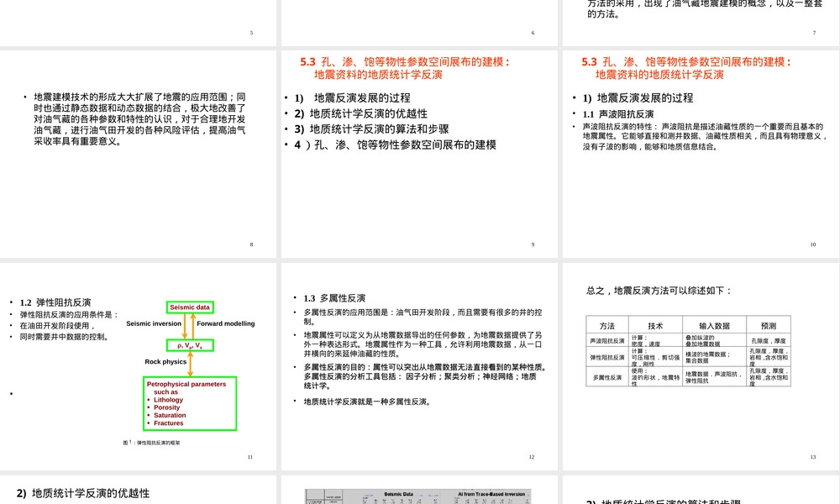Screen dimensions: 840x504
Task: Click '1) 地震反演发展的过程' on slide 10
Action: [x=638, y=98]
